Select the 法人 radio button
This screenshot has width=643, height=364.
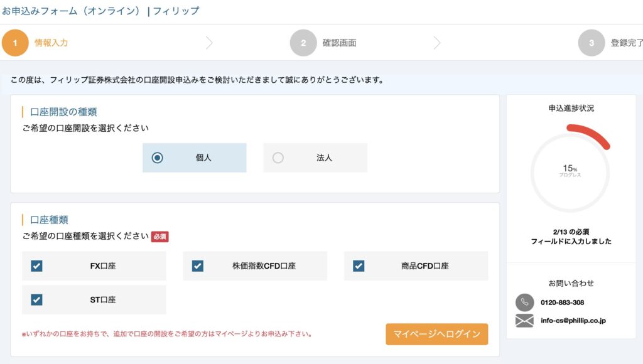coord(278,158)
